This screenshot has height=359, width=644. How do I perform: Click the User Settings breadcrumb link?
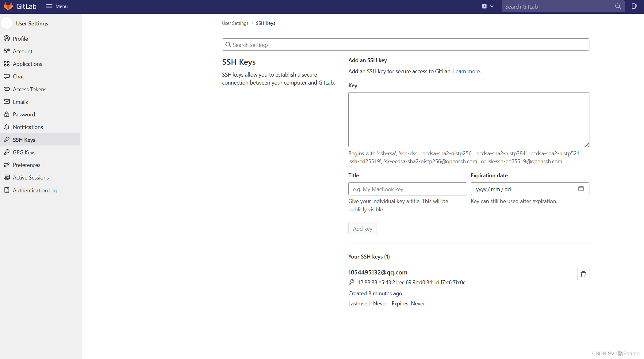(235, 23)
